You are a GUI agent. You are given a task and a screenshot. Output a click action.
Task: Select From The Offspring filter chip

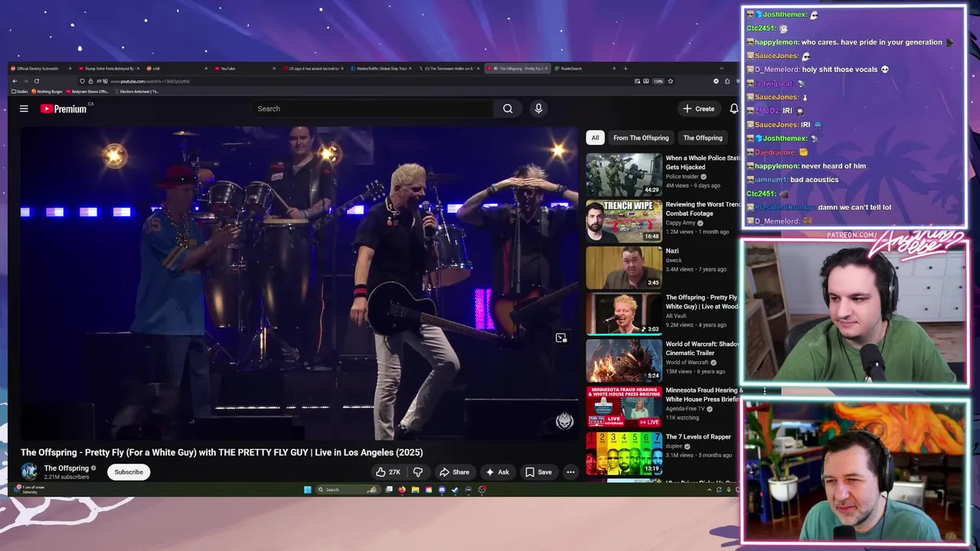[641, 138]
